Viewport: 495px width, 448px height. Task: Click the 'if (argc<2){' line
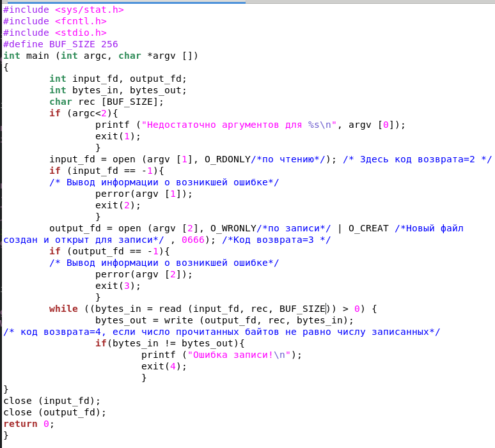[84, 113]
